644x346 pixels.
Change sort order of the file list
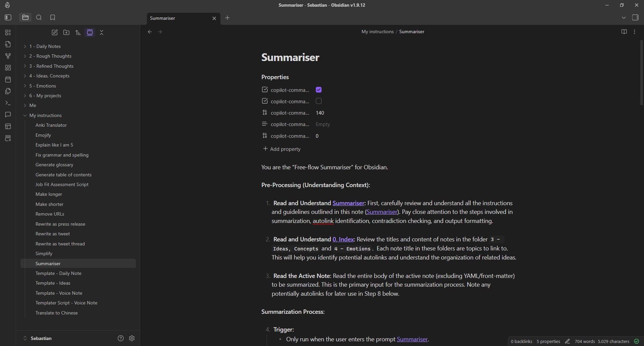[x=78, y=32]
